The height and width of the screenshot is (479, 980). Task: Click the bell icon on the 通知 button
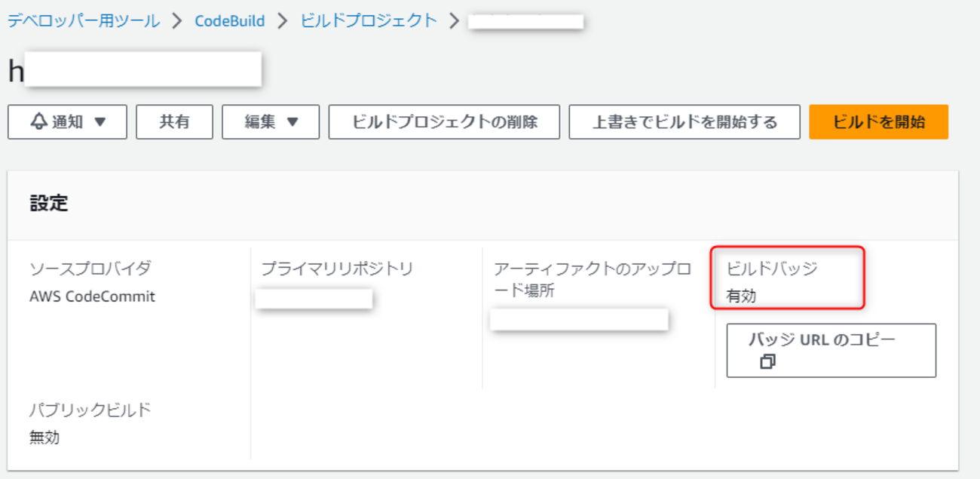click(x=39, y=122)
